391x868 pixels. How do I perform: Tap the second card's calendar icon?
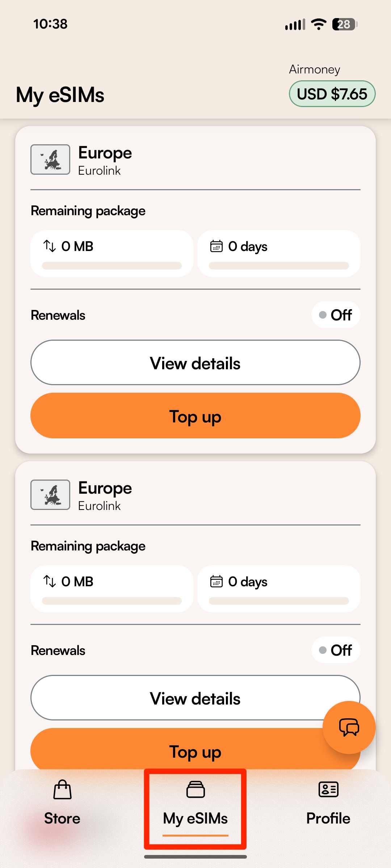click(x=216, y=581)
